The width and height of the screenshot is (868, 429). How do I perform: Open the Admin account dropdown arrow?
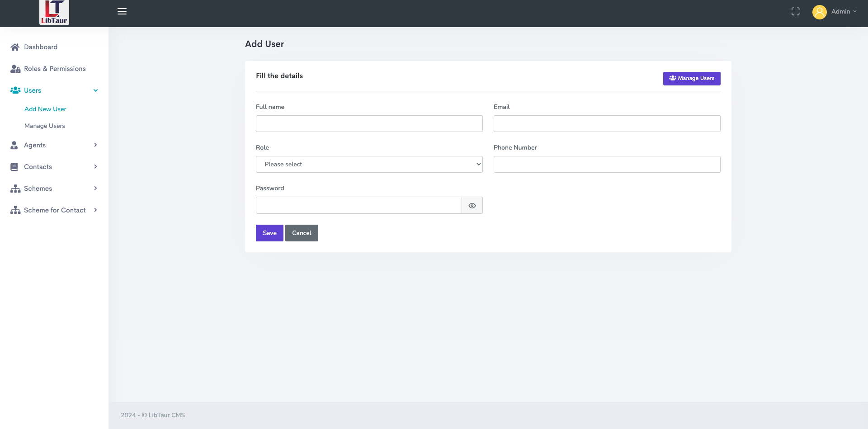[x=855, y=12]
